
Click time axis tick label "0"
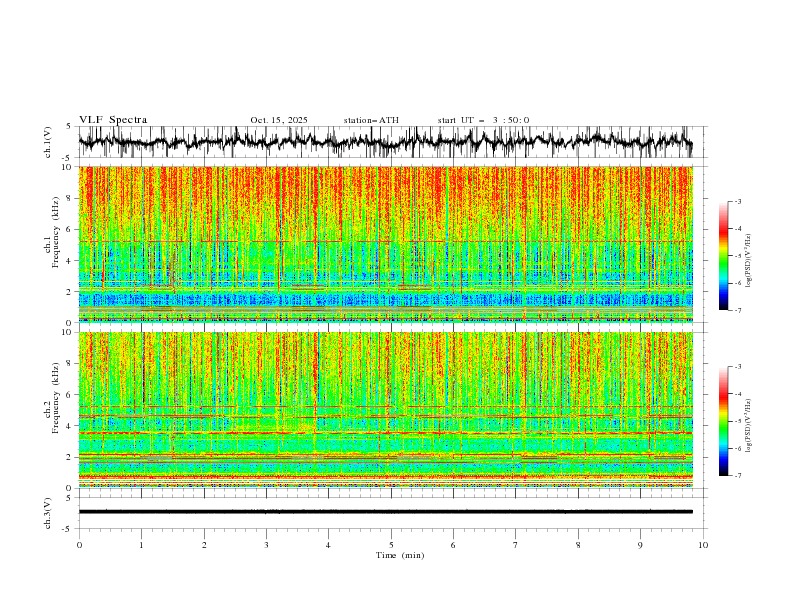coord(79,545)
